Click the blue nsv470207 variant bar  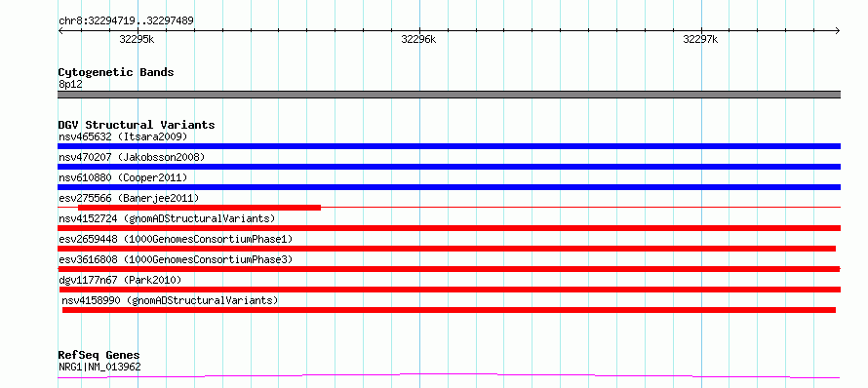(x=449, y=167)
